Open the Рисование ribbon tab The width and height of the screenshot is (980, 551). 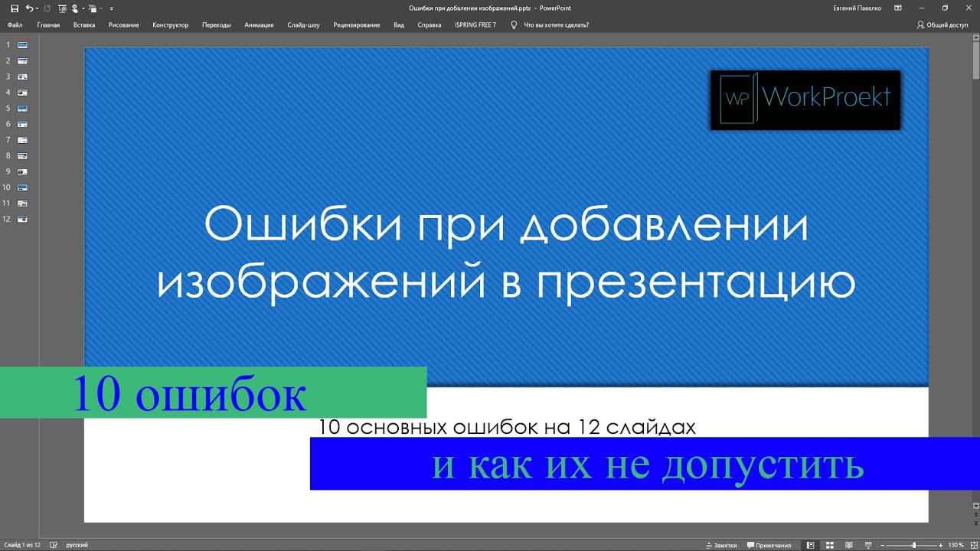(124, 24)
